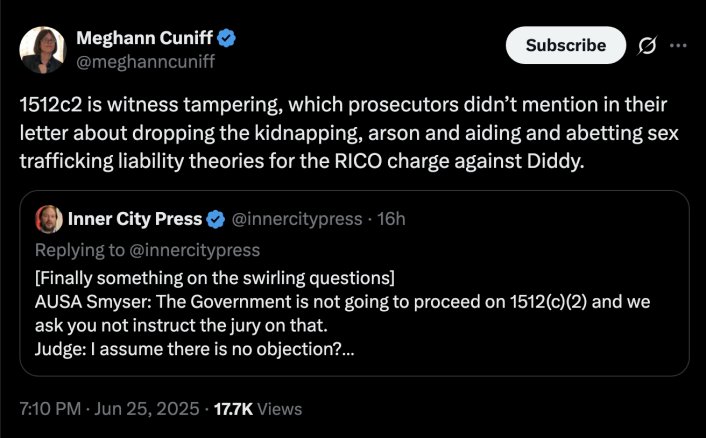Click the Grok icon next to Subscribe
Image resolution: width=706 pixels, height=438 pixels.
point(646,45)
